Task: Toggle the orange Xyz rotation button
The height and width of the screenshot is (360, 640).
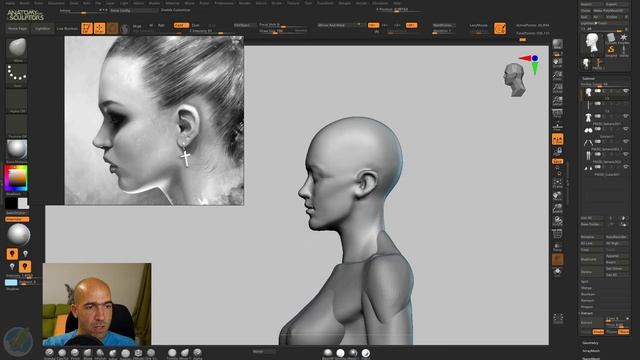Action: (558, 161)
